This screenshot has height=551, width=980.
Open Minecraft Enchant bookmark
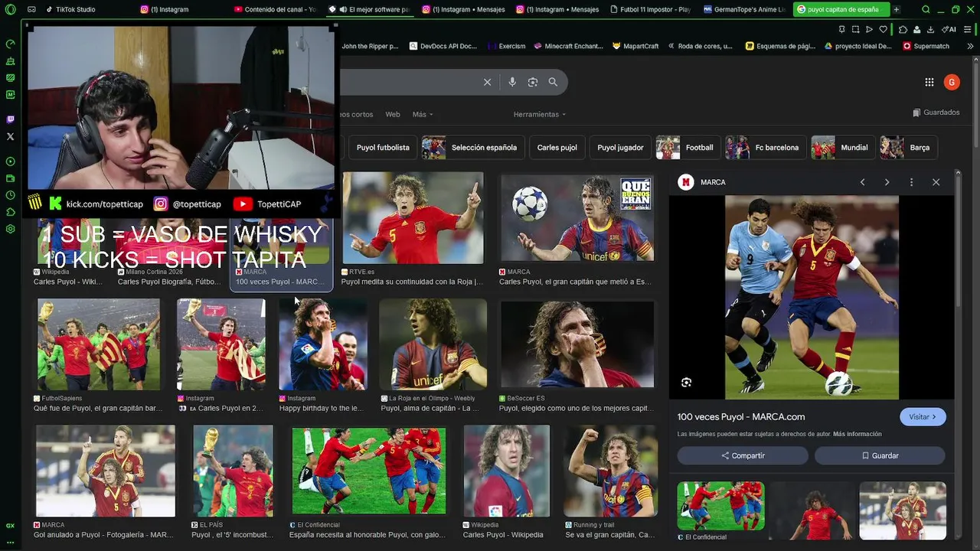pos(568,46)
